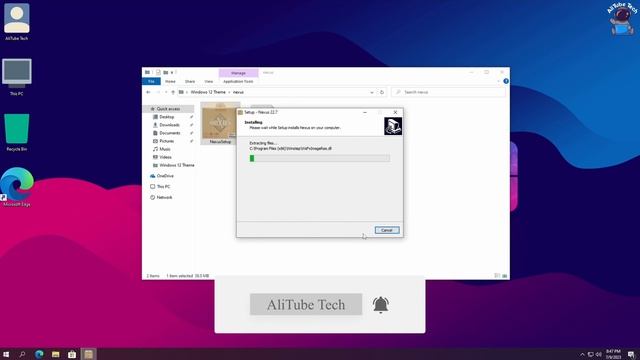Click the setup installer taskbar icon
The image size is (640, 360).
[x=89, y=354]
